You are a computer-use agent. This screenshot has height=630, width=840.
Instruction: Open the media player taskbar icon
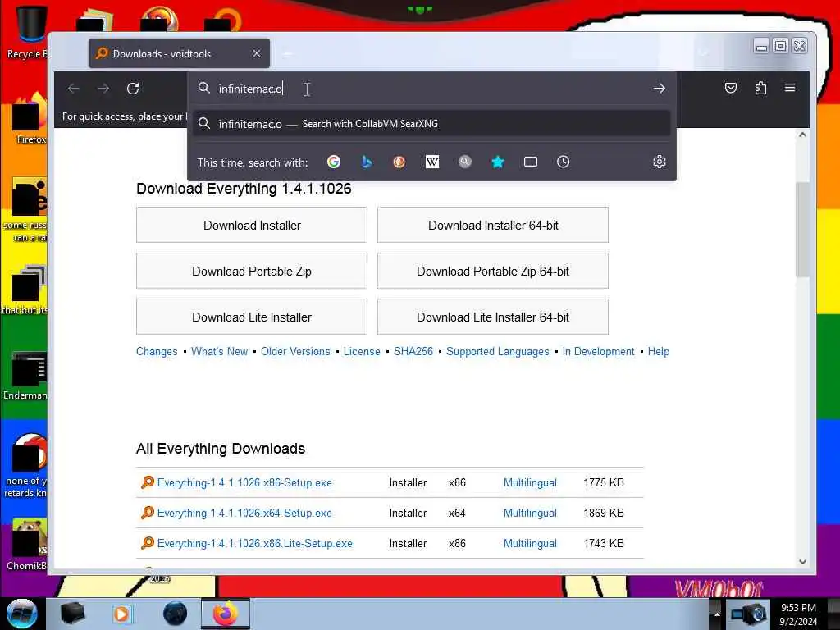[x=121, y=614]
